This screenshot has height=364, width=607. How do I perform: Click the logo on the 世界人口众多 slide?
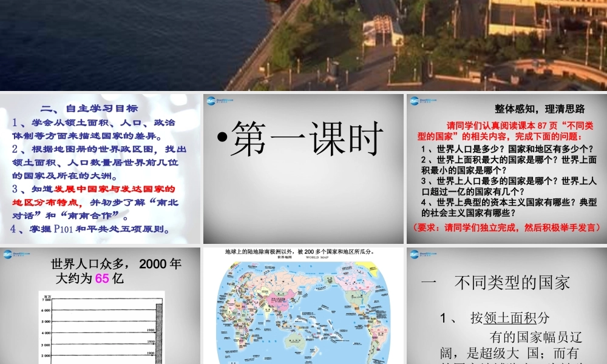(x=16, y=254)
